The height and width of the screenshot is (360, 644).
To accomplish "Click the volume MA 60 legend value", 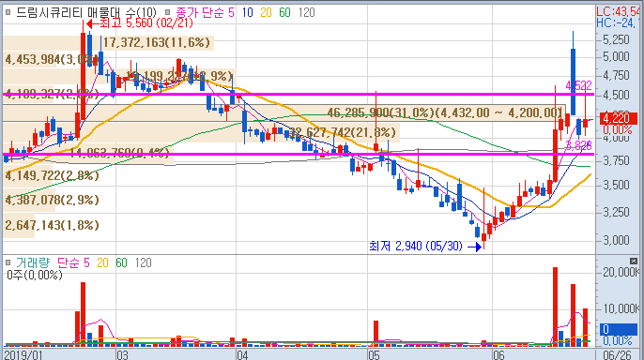I will point(122,262).
